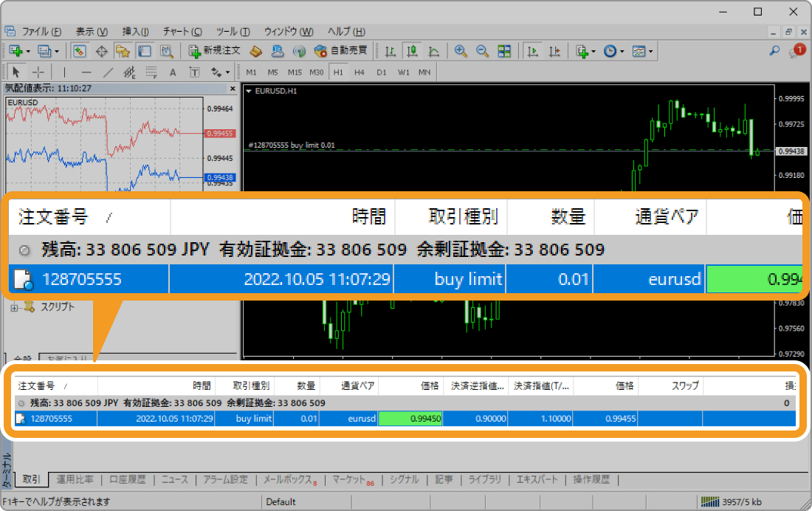The height and width of the screenshot is (511, 812).
Task: Select the equidistant channel tool
Action: coord(129,72)
